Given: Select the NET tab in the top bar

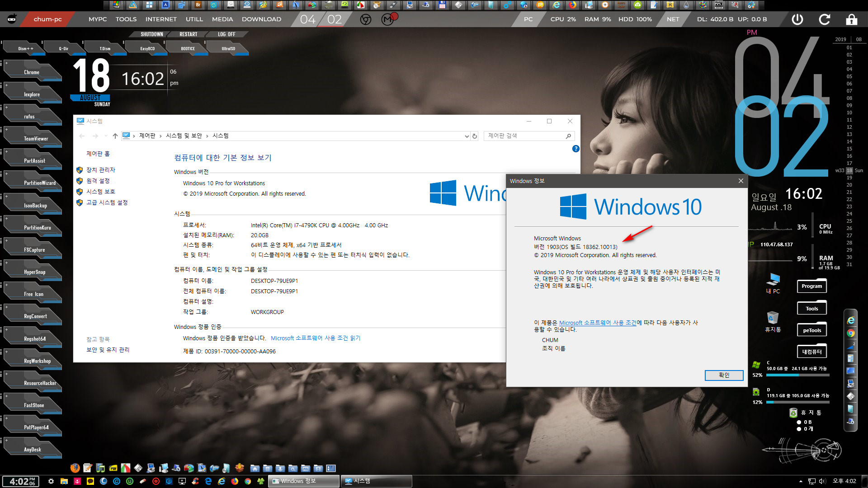Looking at the screenshot, I should [673, 19].
